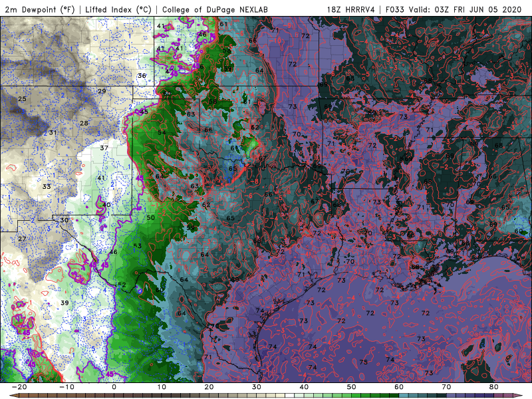Click the dewpoint value 53 on the map
The height and width of the screenshot is (399, 532).
pyautogui.click(x=138, y=246)
